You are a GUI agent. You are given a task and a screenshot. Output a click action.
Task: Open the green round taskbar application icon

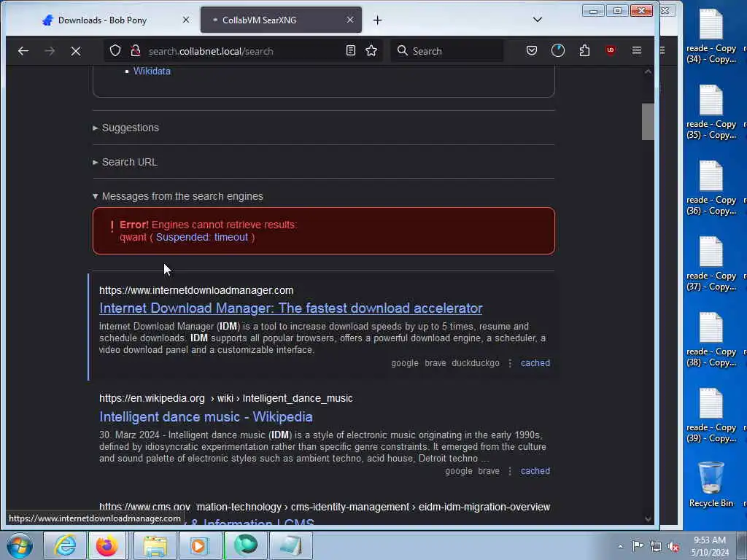(245, 545)
